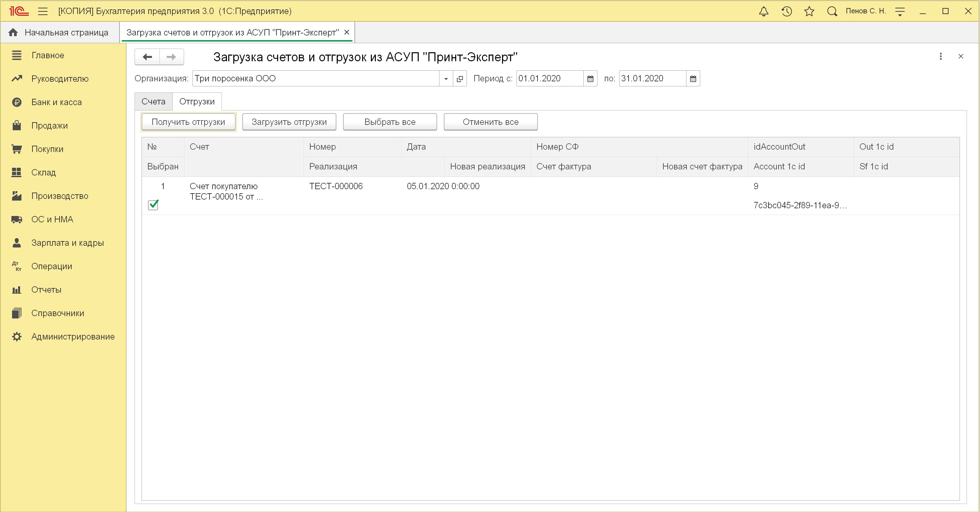
Task: Open the Покупки section
Action: click(63, 149)
